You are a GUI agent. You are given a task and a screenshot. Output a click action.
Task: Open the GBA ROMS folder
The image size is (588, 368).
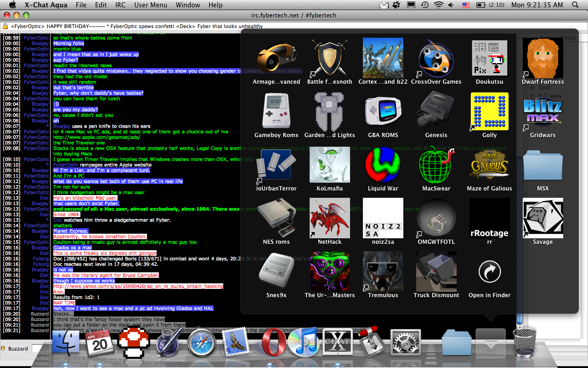tap(383, 111)
